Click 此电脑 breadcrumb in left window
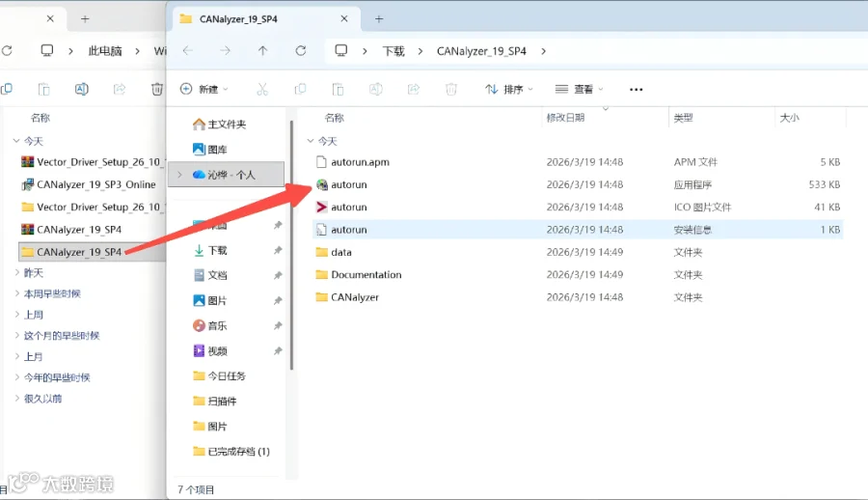868x500 pixels. pyautogui.click(x=105, y=51)
